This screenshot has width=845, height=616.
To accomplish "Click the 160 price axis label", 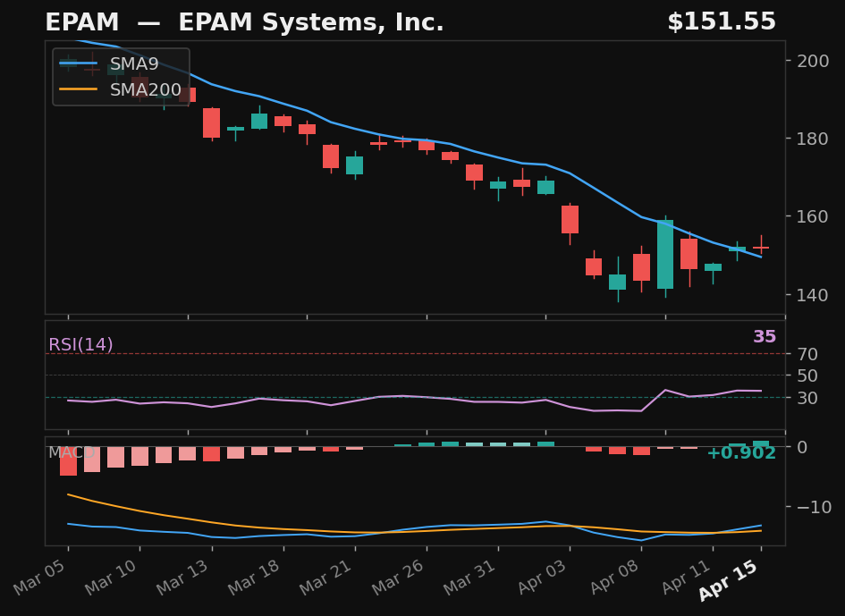I will (813, 216).
